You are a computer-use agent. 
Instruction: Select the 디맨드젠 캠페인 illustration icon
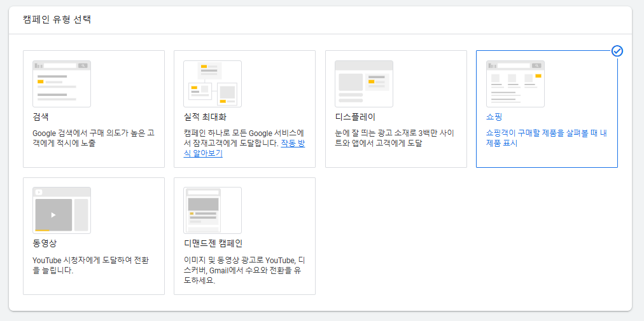213,210
